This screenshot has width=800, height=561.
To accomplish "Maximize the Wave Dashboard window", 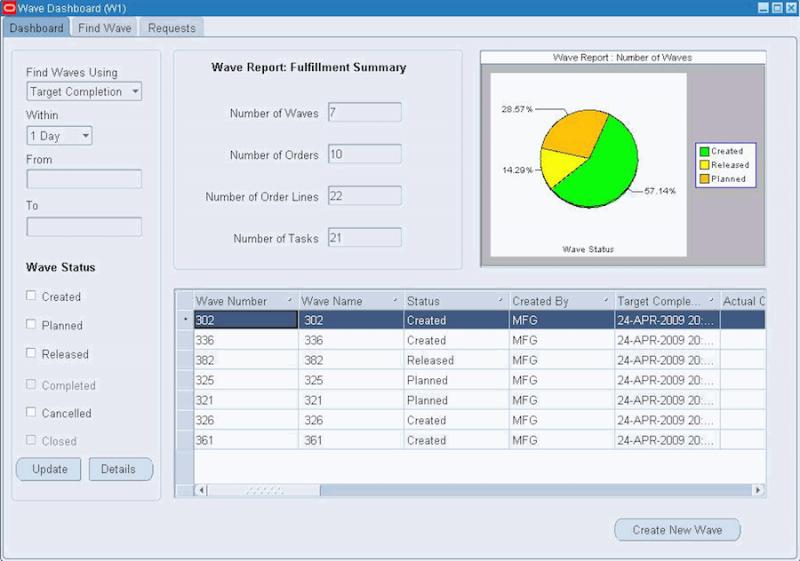I will 777,8.
